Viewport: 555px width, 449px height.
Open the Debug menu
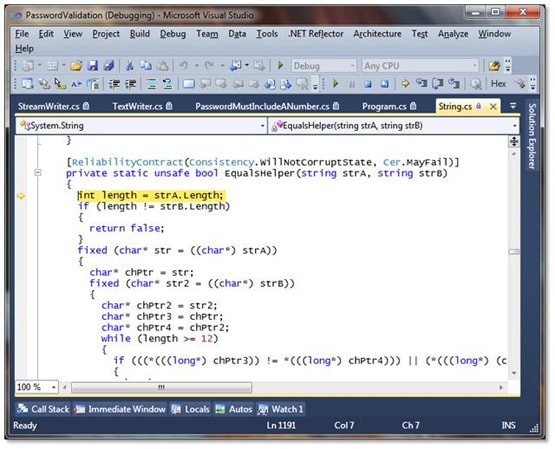pyautogui.click(x=173, y=34)
